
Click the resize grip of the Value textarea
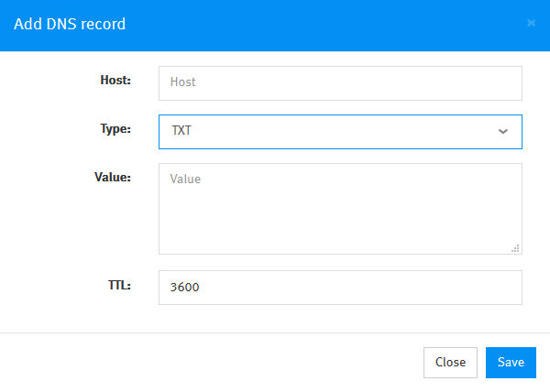(x=515, y=247)
